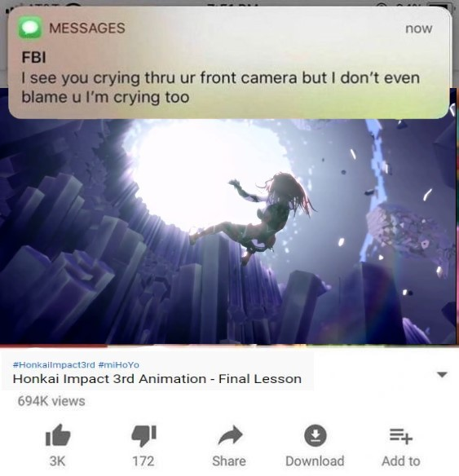Open the #miHoYo hashtag link

119,364
